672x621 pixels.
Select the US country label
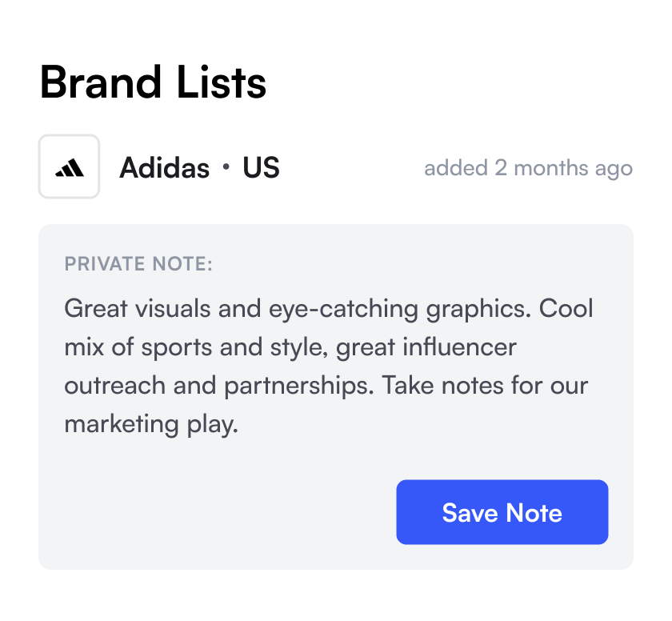click(x=261, y=167)
